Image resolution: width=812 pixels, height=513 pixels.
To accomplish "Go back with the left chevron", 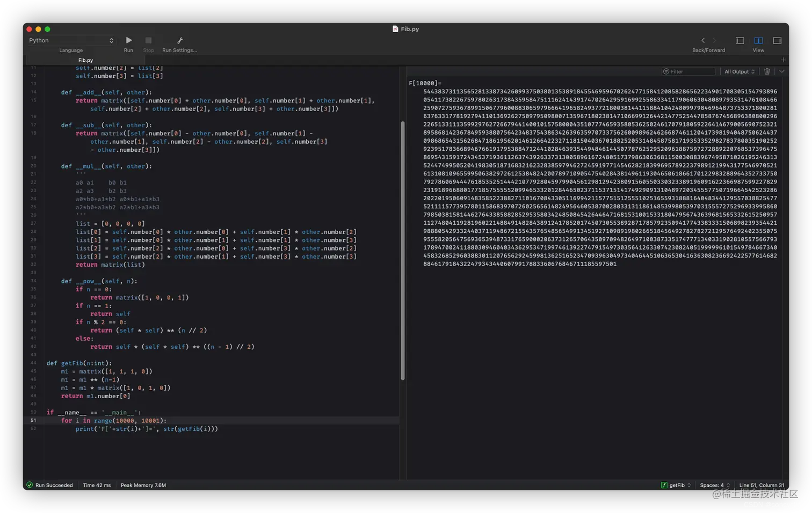I will [x=703, y=41].
